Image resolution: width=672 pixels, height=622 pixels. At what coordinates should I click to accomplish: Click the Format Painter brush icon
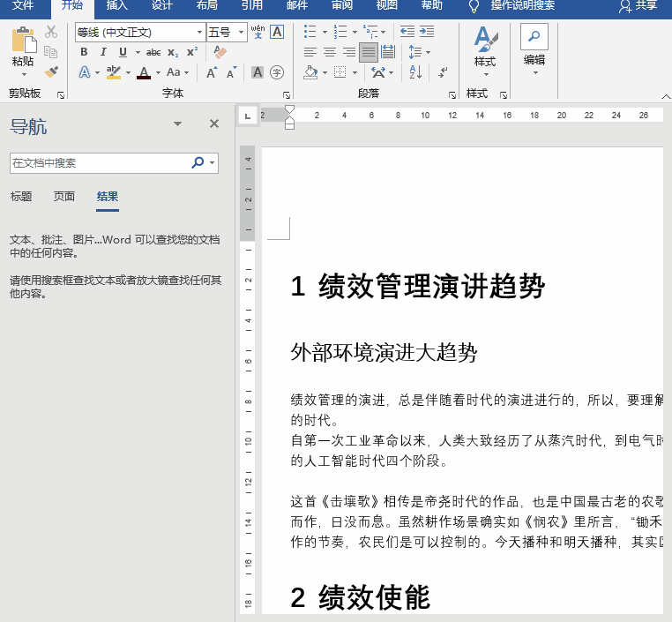pyautogui.click(x=51, y=71)
